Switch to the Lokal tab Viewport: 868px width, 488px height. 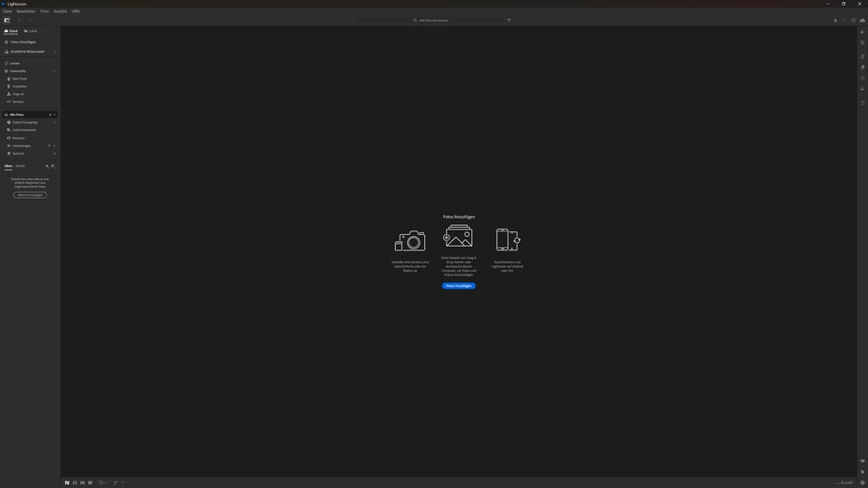point(31,31)
